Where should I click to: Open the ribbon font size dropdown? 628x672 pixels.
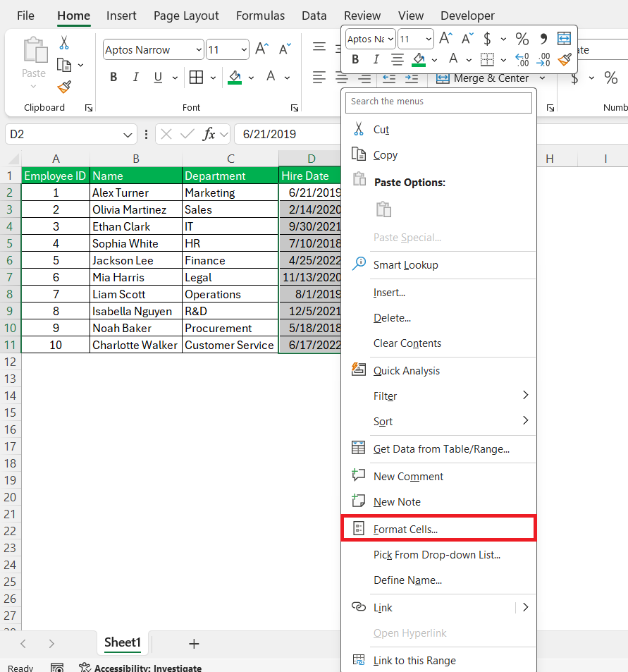tap(244, 50)
